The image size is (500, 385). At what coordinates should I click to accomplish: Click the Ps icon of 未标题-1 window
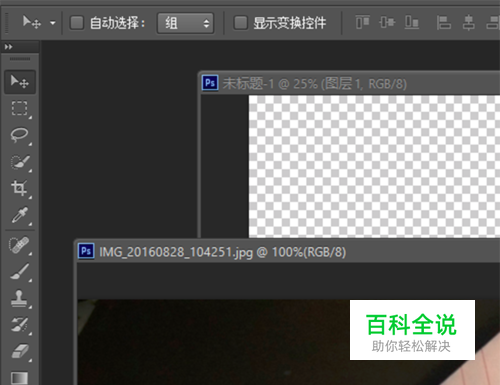coord(210,82)
